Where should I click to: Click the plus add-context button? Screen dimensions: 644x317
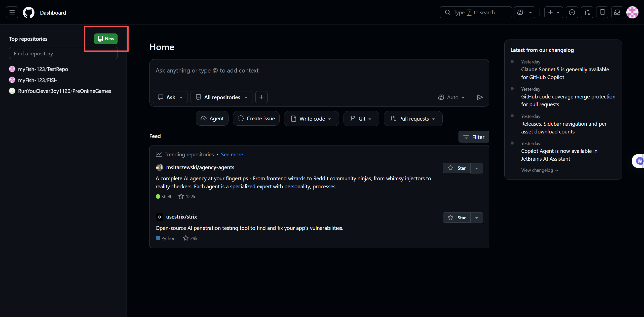point(261,97)
